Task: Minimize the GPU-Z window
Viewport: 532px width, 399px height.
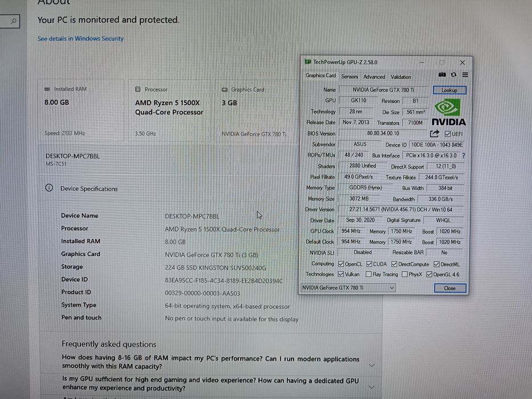Action: click(422, 63)
